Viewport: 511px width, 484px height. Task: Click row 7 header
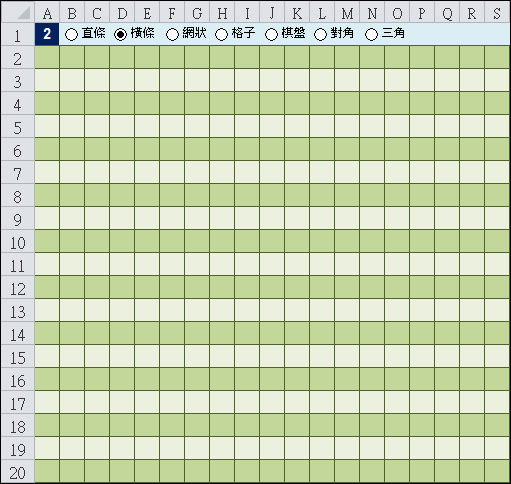pyautogui.click(x=18, y=172)
